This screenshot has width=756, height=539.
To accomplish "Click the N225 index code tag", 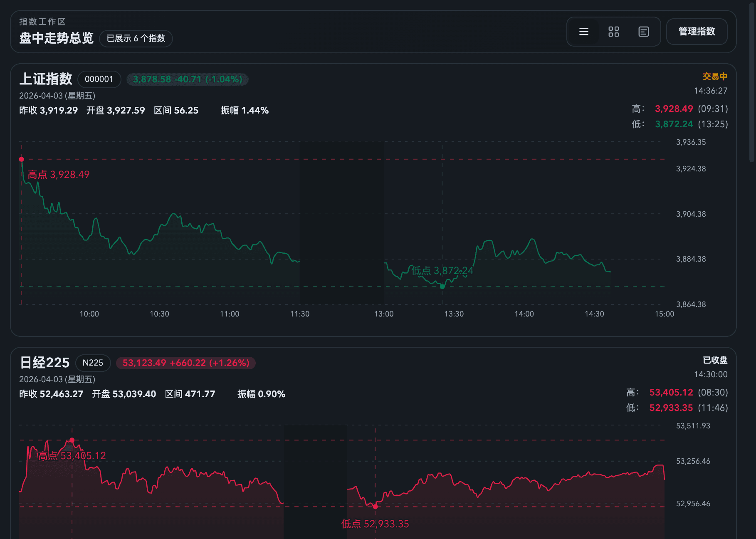I will [93, 363].
